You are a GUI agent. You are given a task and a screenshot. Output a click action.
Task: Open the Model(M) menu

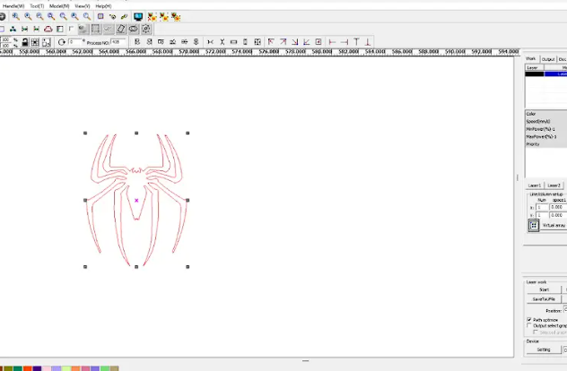coord(59,6)
